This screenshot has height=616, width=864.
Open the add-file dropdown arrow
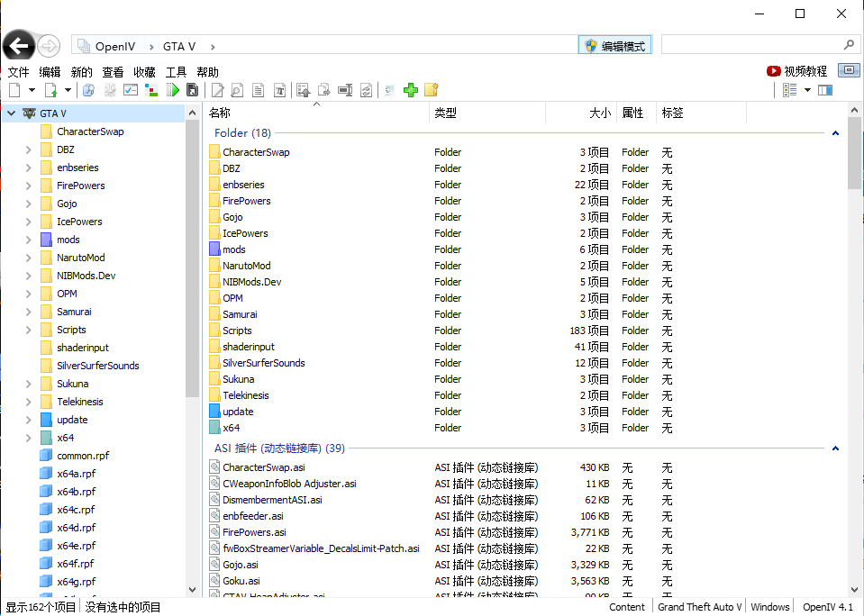[x=68, y=90]
